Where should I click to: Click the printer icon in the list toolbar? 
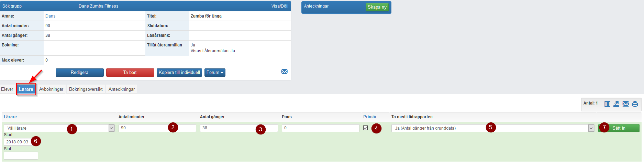(x=635, y=104)
